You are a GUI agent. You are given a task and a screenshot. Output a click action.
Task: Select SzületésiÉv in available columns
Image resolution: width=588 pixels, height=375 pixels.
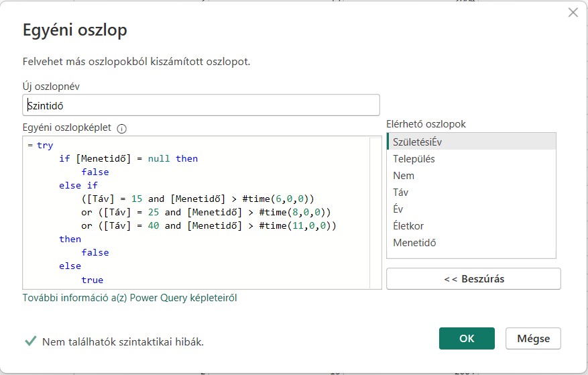pyautogui.click(x=471, y=142)
